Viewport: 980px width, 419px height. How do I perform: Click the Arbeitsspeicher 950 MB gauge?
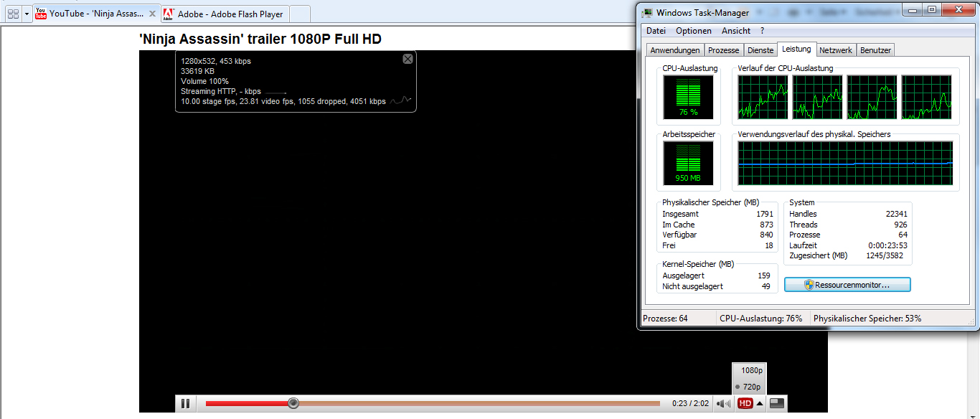pos(688,163)
